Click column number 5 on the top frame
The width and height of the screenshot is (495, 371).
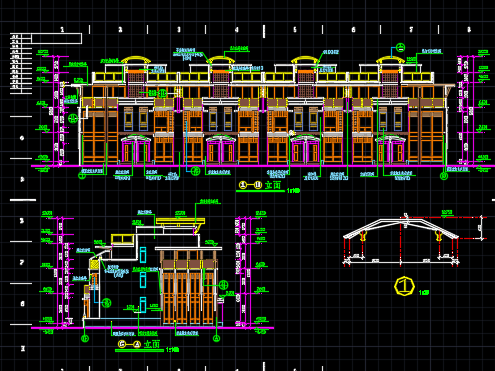click(x=295, y=30)
